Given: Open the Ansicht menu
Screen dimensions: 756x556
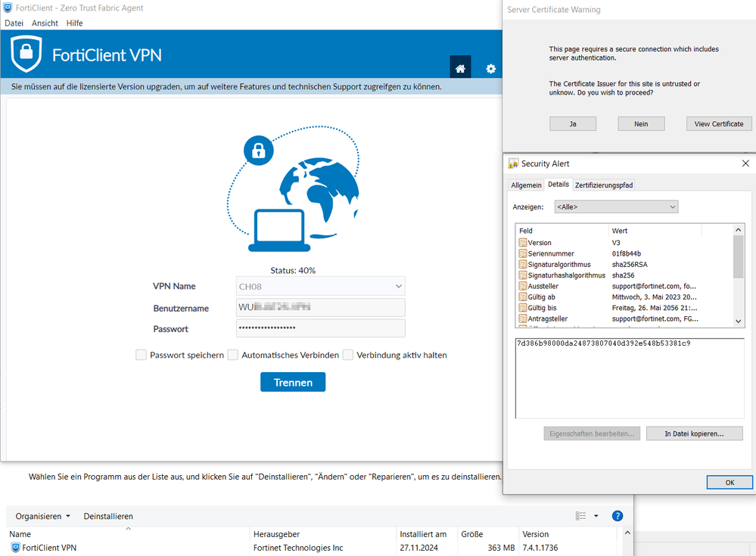Looking at the screenshot, I should (45, 23).
